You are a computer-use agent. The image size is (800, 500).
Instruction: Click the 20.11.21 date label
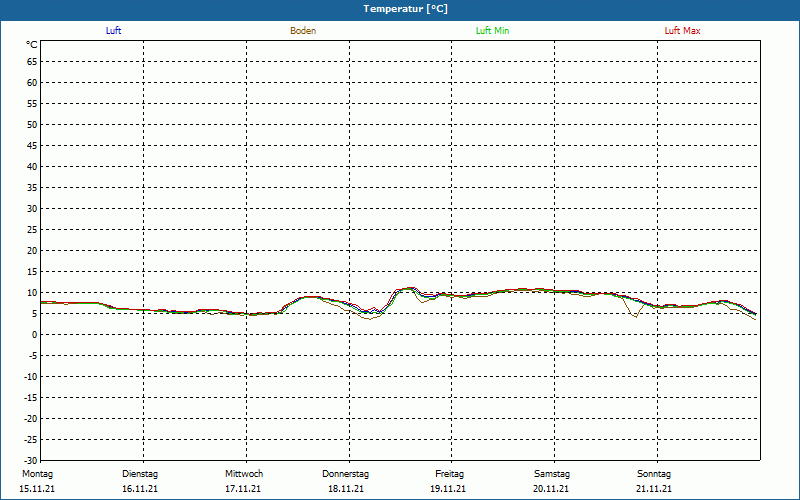pos(551,489)
